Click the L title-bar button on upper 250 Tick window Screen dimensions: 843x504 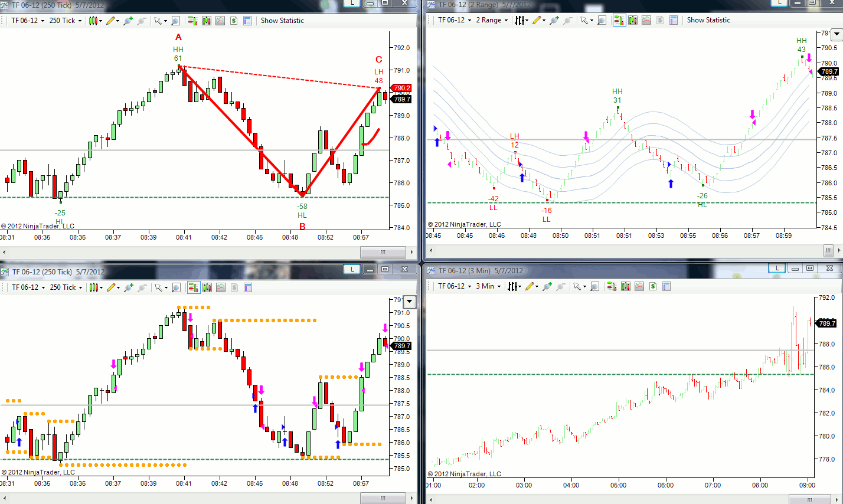pyautogui.click(x=352, y=3)
